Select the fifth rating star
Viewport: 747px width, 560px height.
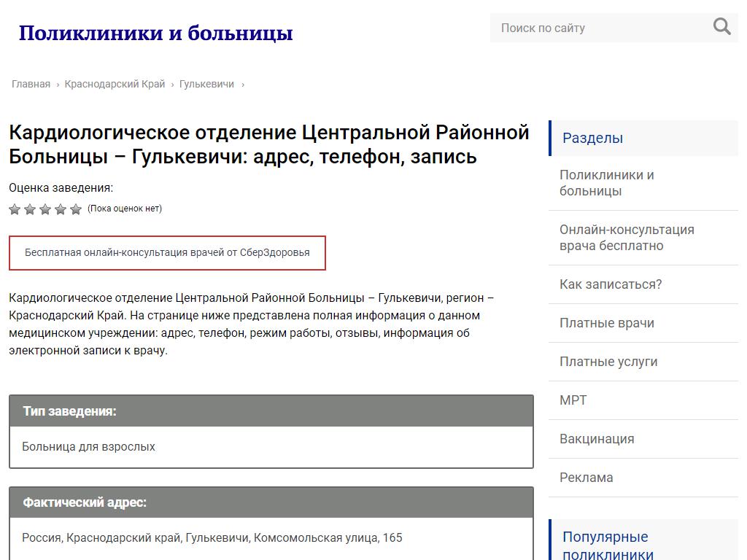[76, 209]
